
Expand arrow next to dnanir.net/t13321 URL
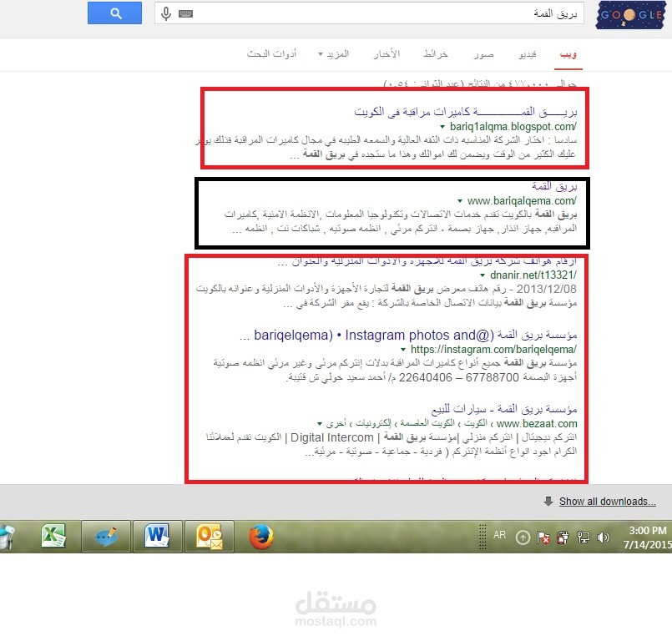point(483,275)
